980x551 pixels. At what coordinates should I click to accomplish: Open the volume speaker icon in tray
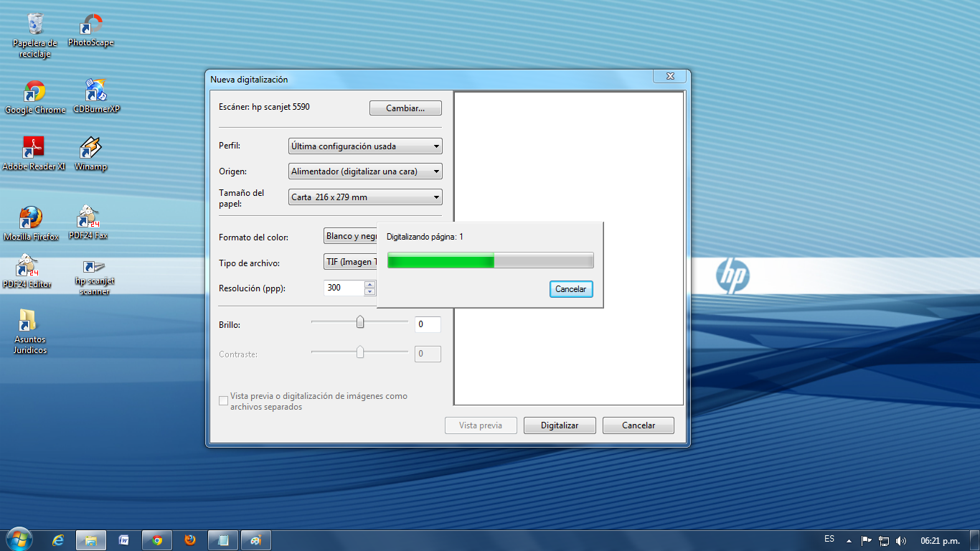pyautogui.click(x=902, y=540)
